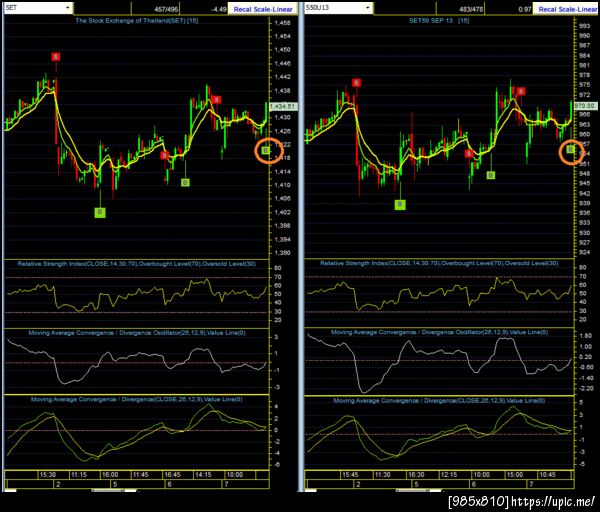Click the 10:45 time label on S50U13 axis

[547, 474]
